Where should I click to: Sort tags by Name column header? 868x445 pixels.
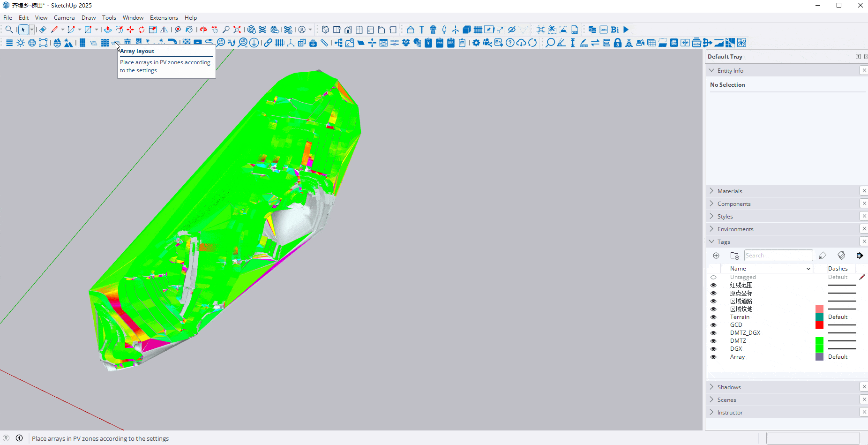tap(738, 269)
